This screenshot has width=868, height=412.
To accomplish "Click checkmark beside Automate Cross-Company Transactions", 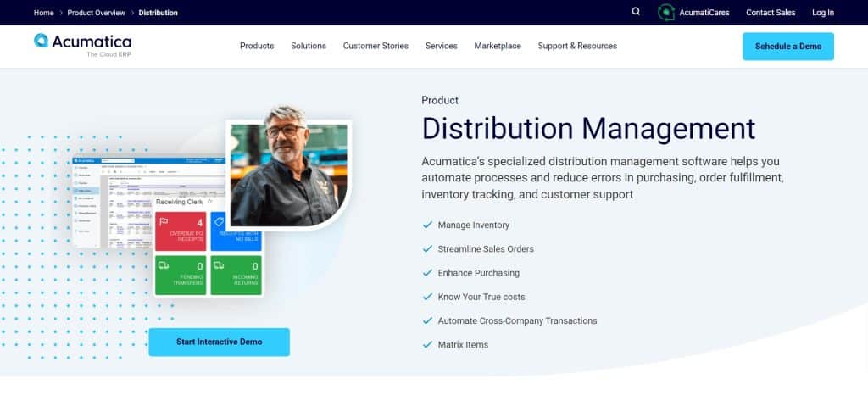I will (x=427, y=320).
